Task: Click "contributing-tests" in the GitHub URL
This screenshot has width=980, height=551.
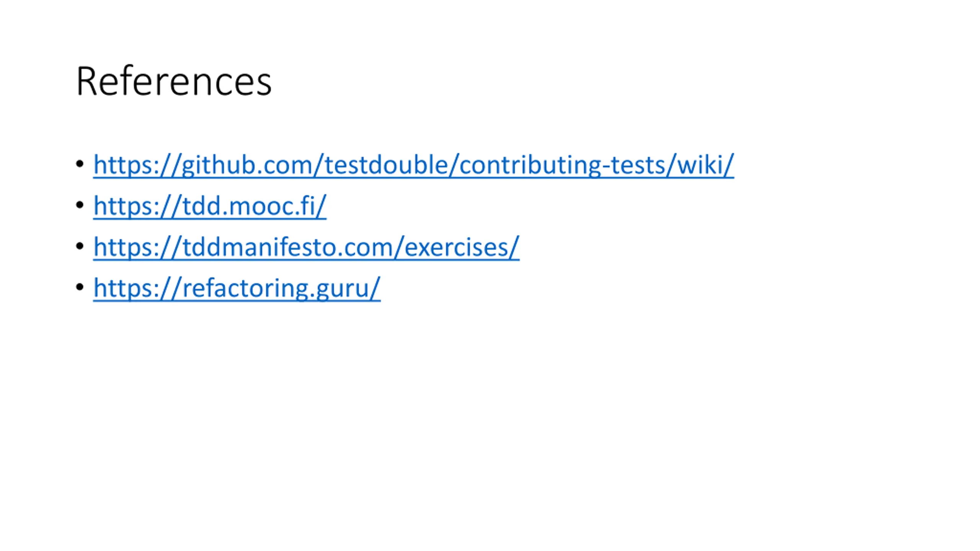Action: [562, 165]
